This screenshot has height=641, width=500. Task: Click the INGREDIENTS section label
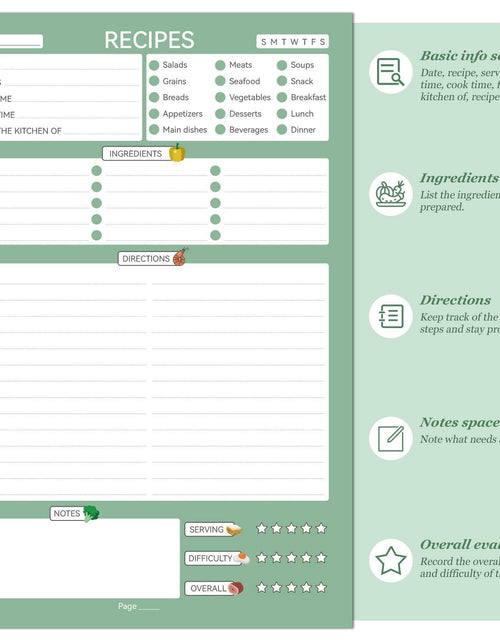point(136,154)
